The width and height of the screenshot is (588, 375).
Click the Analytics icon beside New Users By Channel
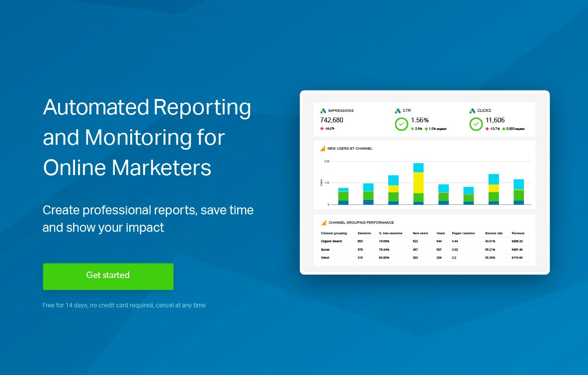(323, 149)
